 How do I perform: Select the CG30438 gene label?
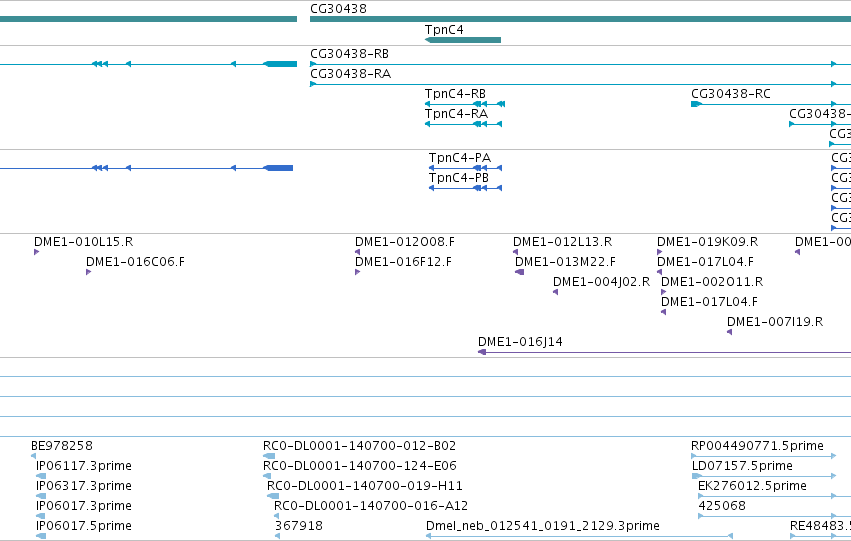pos(338,9)
